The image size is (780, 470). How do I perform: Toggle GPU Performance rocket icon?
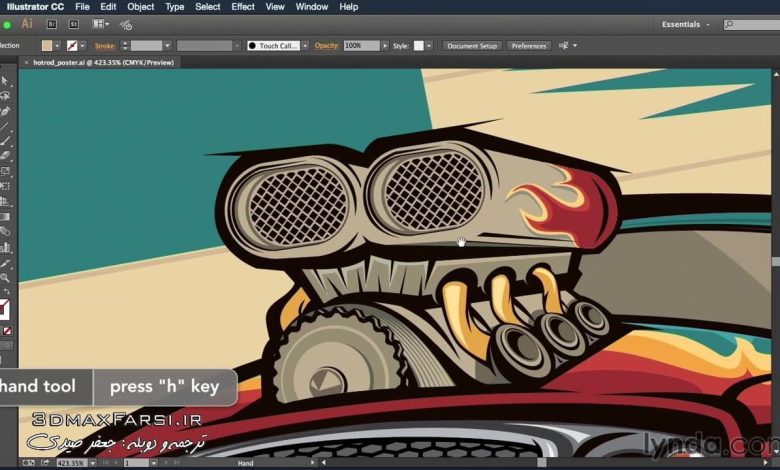pos(126,24)
